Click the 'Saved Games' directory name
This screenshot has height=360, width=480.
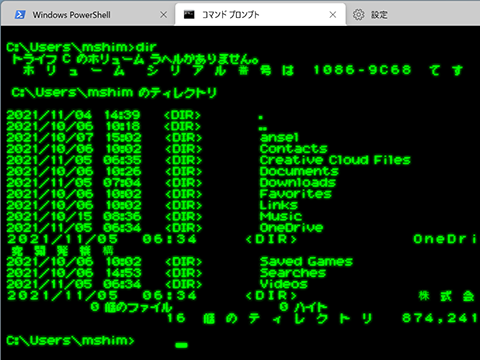pos(306,262)
